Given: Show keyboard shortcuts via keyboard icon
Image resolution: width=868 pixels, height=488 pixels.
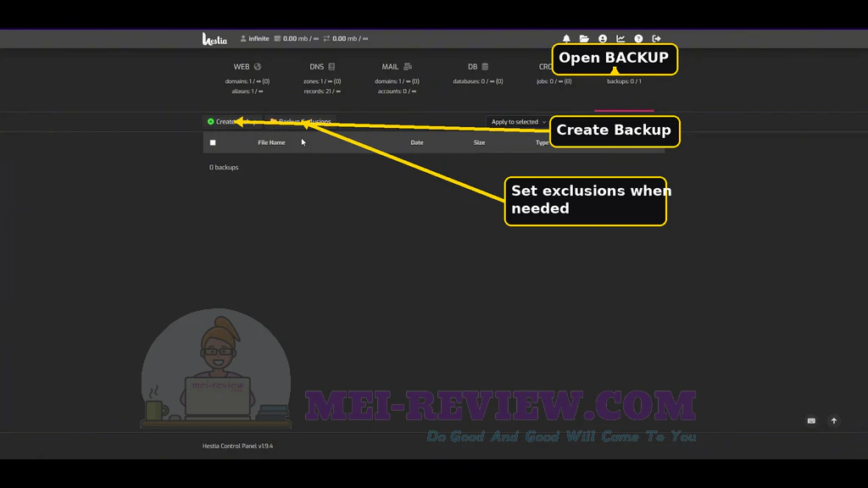Looking at the screenshot, I should [x=811, y=421].
